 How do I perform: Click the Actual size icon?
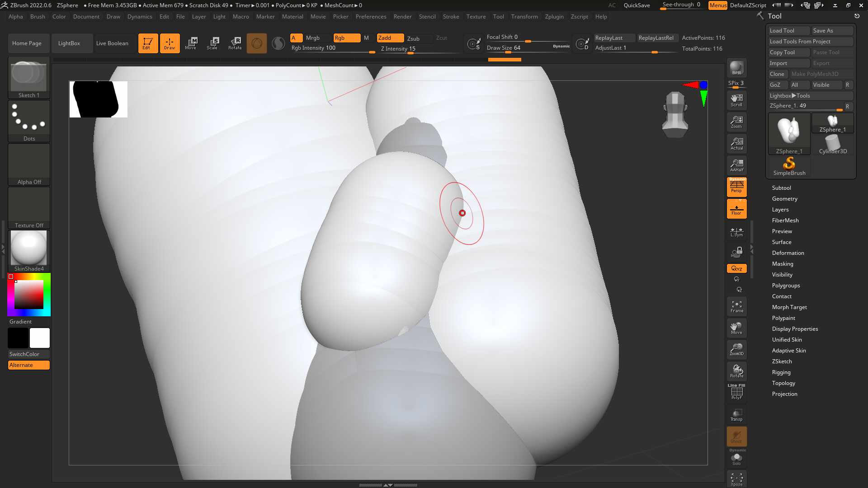click(x=736, y=144)
